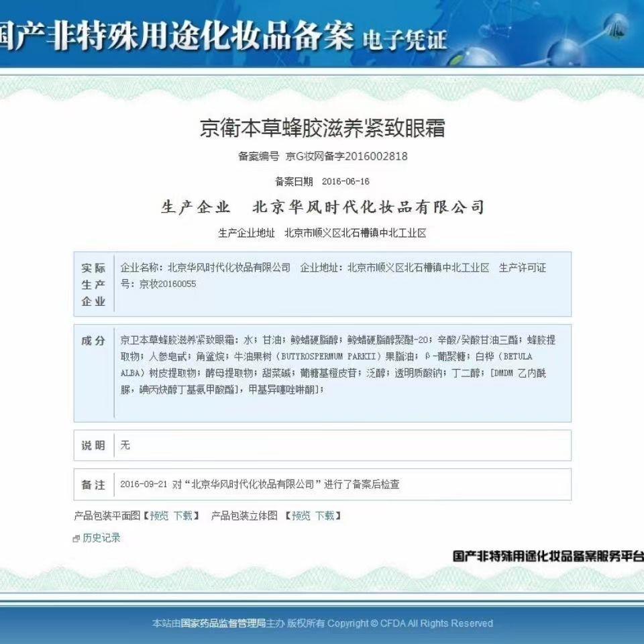This screenshot has width=644, height=644.
Task: Click the history record icon beside 历史记录
Action: coord(76,539)
